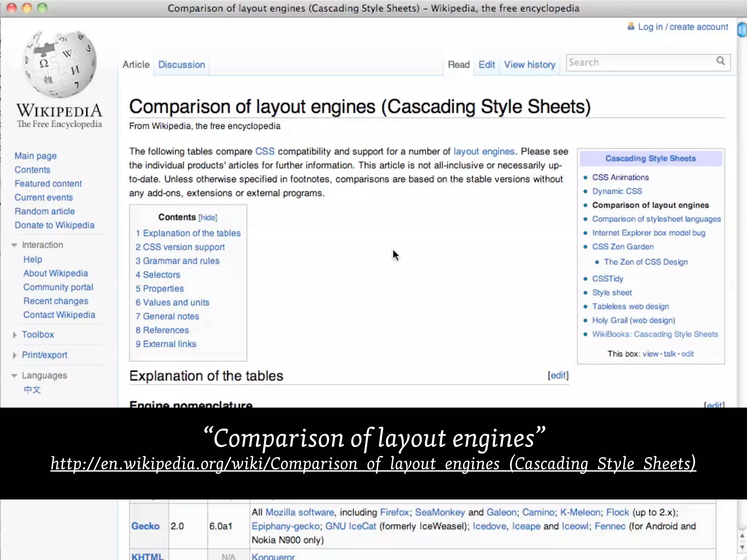Expand the Print/export sidebar section
The image size is (747, 560).
[15, 355]
